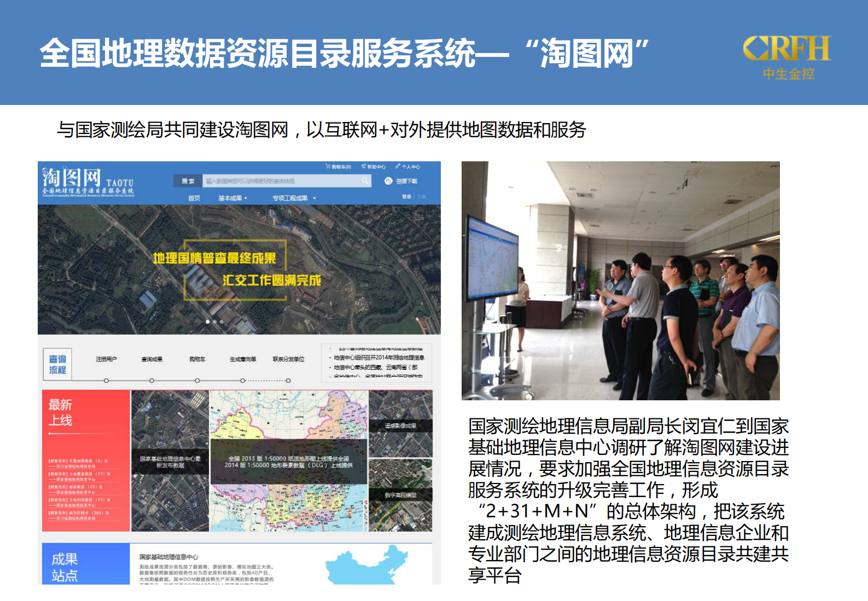Click the 资源下载 round download icon
Image resolution: width=868 pixels, height=601 pixels.
(x=388, y=181)
